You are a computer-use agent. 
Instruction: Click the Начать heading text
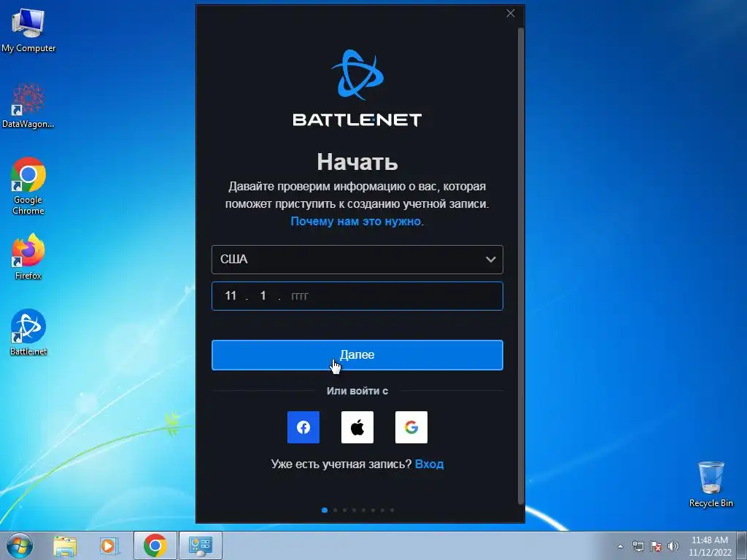tap(357, 162)
